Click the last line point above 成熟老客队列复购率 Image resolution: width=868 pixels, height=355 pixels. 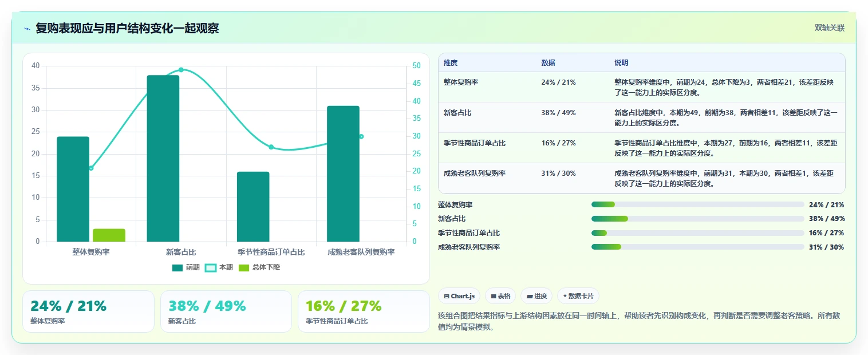coord(361,136)
